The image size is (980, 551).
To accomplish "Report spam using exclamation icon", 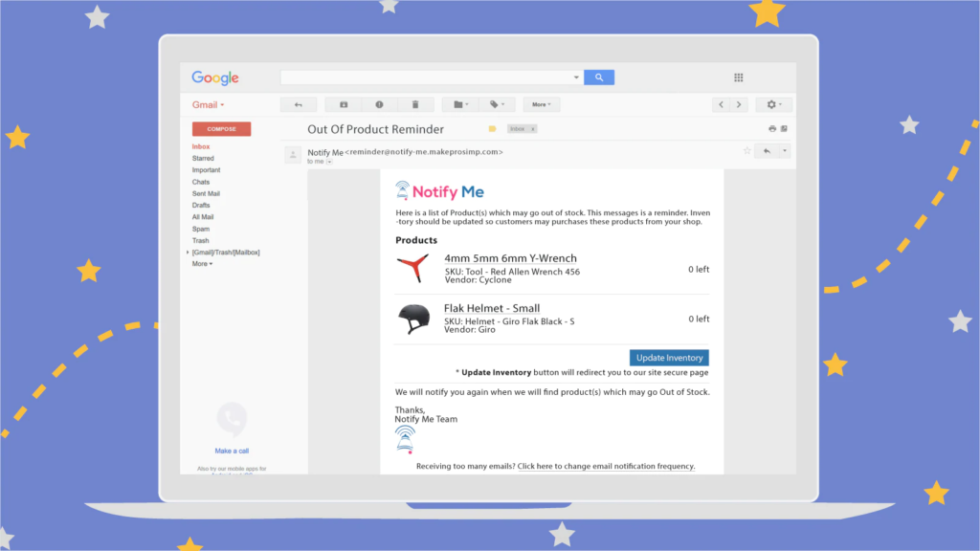I will tap(379, 105).
